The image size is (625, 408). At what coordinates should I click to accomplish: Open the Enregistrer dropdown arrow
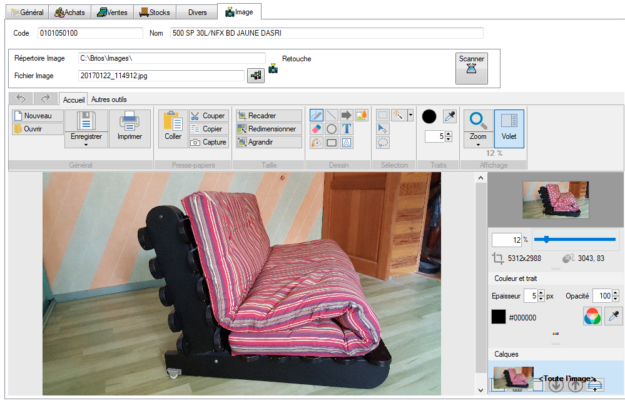[85, 144]
